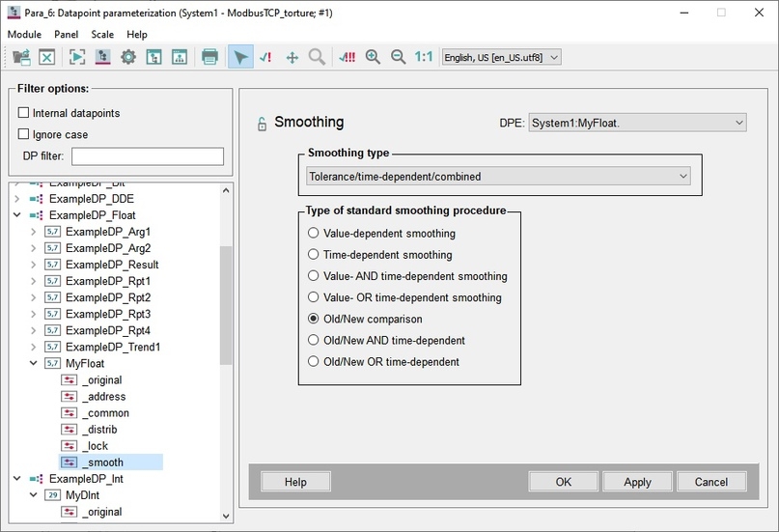This screenshot has height=532, width=779.
Task: Expand the ExampleDP_DDE tree node
Action: pyautogui.click(x=17, y=199)
